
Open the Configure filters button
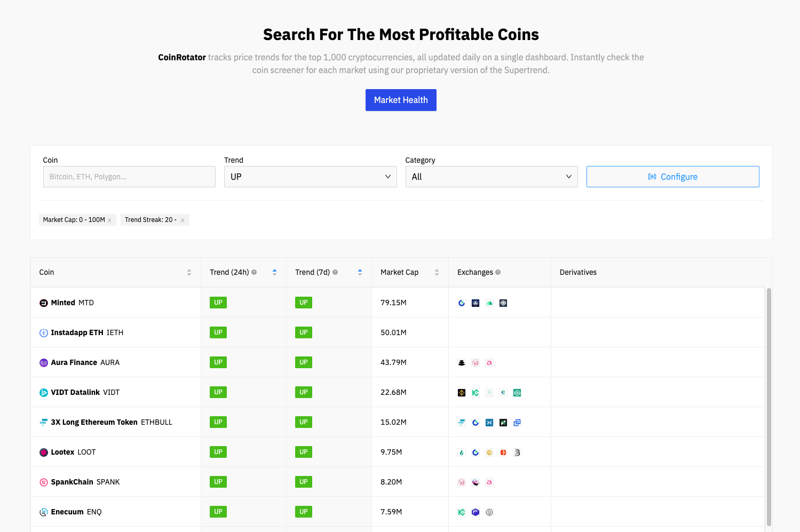click(x=672, y=177)
